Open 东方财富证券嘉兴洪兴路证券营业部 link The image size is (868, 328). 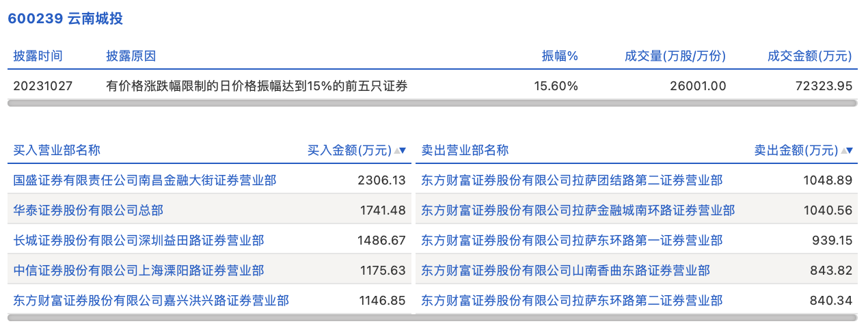click(x=151, y=301)
